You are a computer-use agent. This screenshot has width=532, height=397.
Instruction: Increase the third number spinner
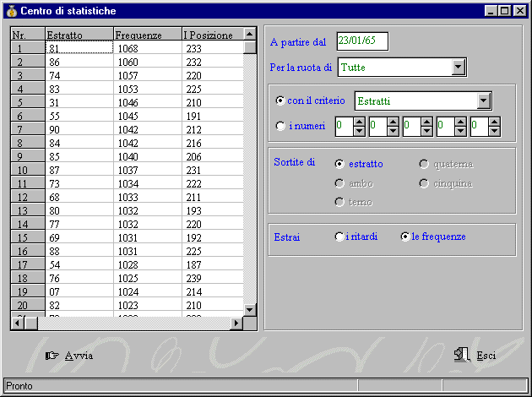pos(426,122)
